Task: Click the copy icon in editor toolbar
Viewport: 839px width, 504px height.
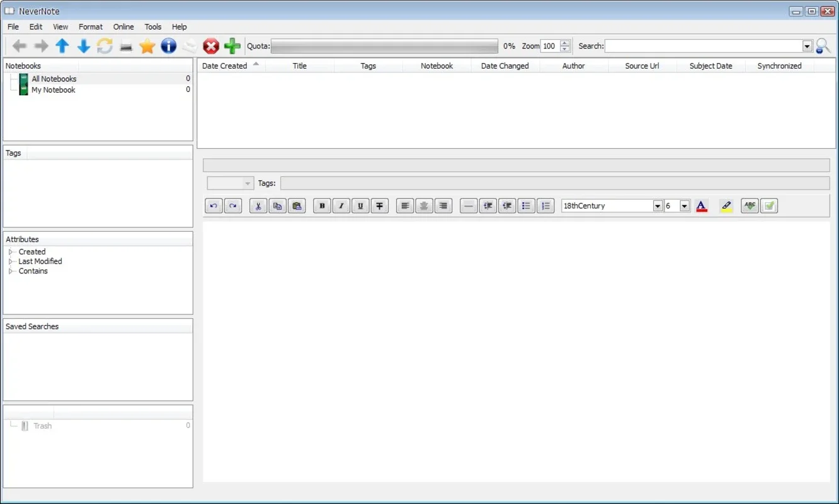Action: 277,206
